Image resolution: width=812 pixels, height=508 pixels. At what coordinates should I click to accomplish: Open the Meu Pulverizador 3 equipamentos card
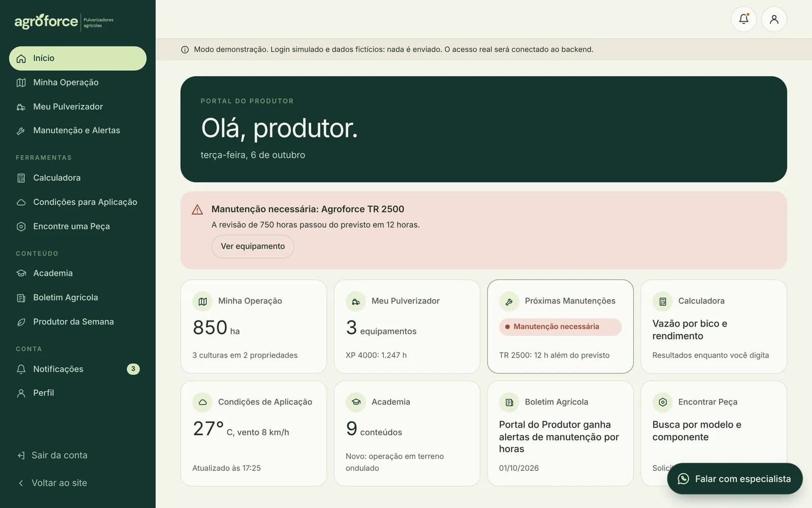pyautogui.click(x=407, y=327)
